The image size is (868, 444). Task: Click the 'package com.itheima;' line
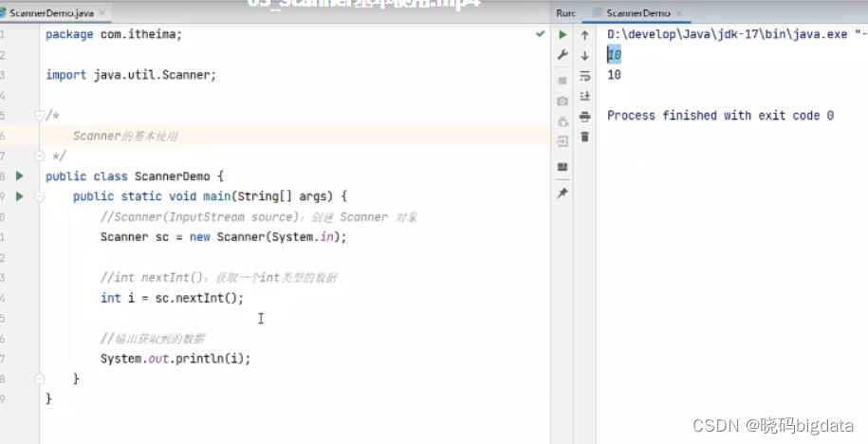pos(114,34)
